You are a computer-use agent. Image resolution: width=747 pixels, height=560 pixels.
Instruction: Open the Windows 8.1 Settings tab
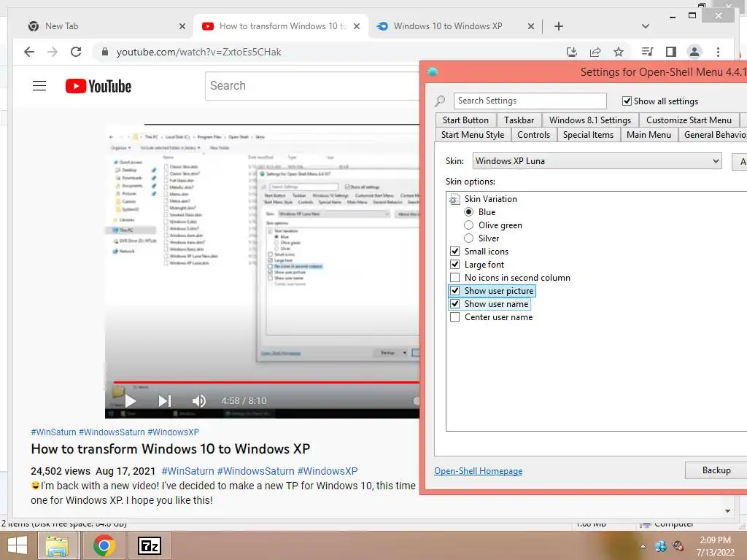589,120
